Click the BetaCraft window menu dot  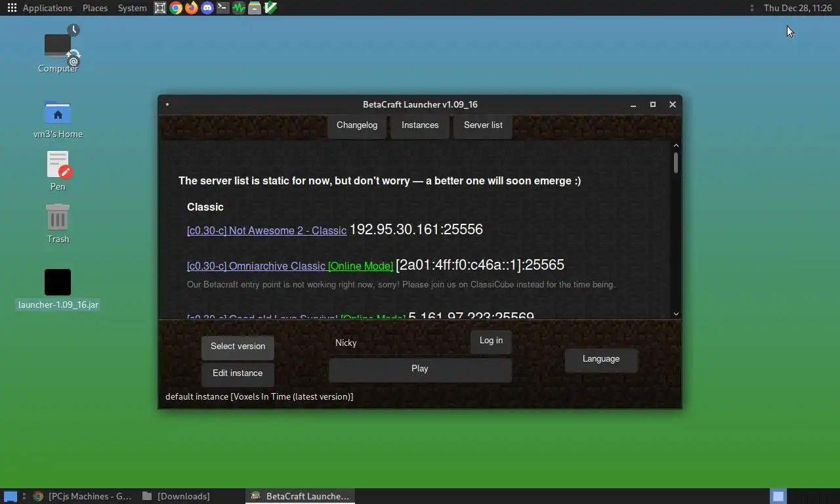(x=167, y=104)
